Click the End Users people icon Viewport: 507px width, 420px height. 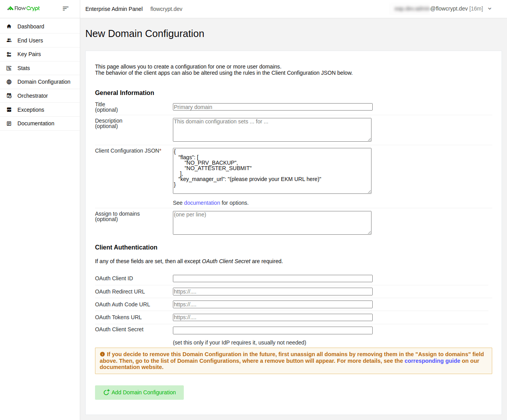(9, 40)
